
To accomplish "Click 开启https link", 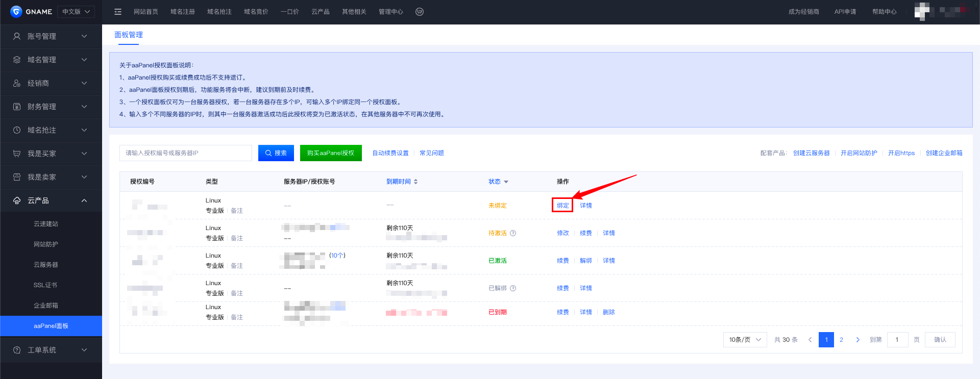I will tap(901, 153).
